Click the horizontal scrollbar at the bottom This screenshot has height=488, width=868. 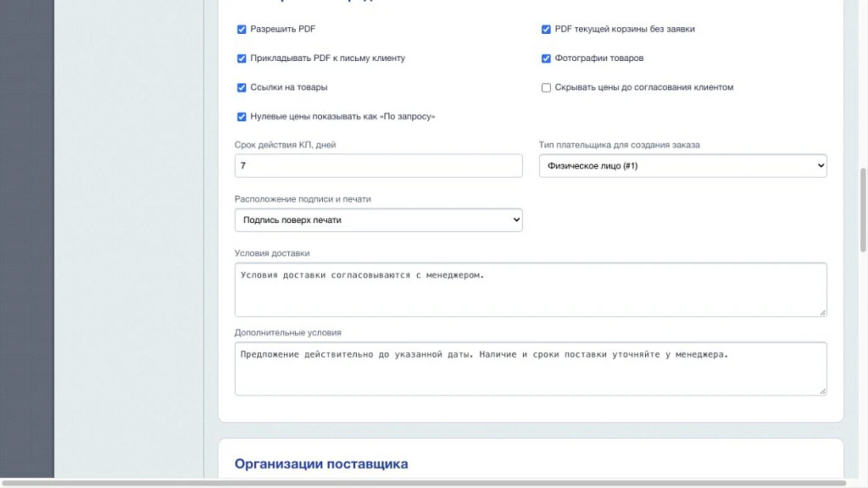[x=424, y=483]
